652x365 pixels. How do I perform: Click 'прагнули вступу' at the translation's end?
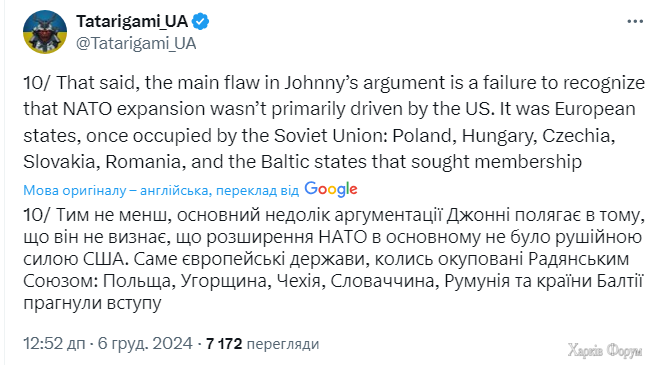[92, 303]
